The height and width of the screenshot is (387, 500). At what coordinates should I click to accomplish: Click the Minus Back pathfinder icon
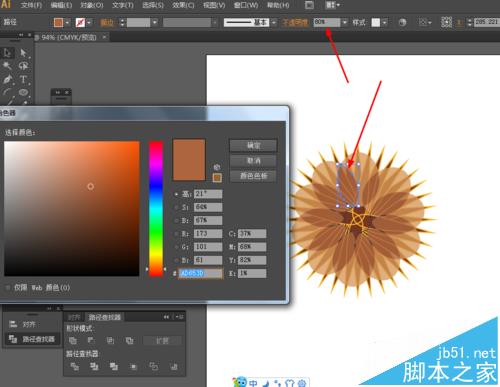coord(173,367)
